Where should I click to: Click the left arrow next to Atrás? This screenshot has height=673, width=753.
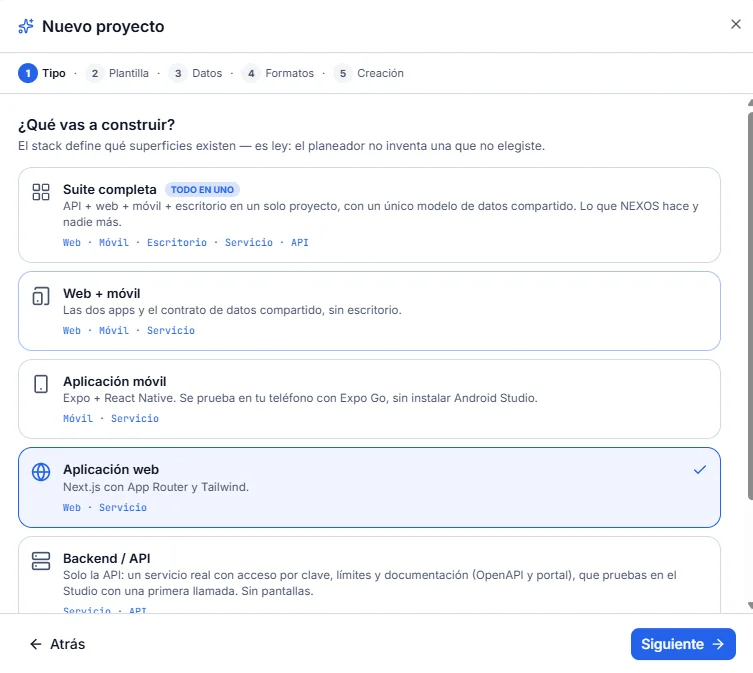(x=36, y=644)
